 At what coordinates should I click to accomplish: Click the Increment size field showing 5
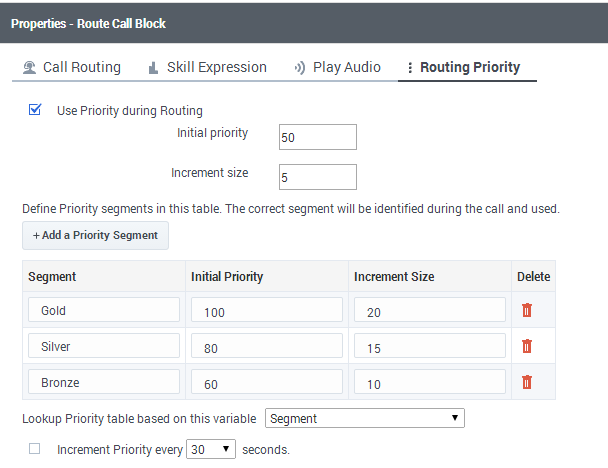pyautogui.click(x=318, y=177)
